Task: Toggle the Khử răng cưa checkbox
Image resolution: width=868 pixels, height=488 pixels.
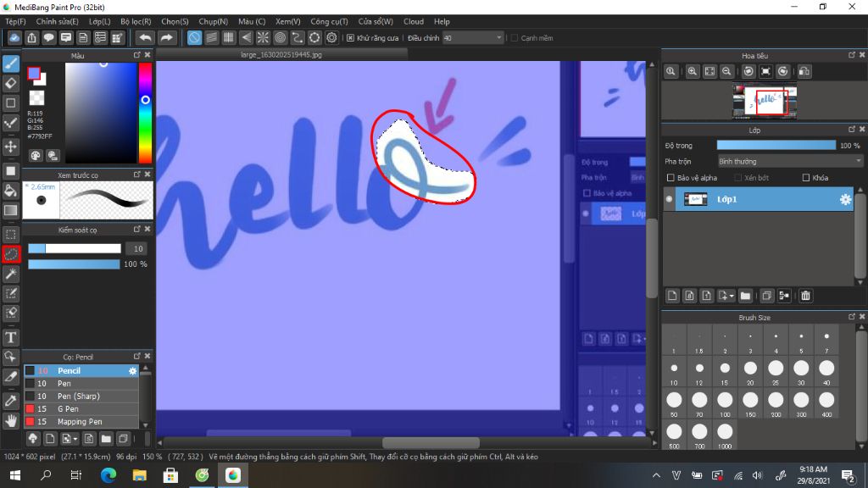Action: [x=350, y=37]
